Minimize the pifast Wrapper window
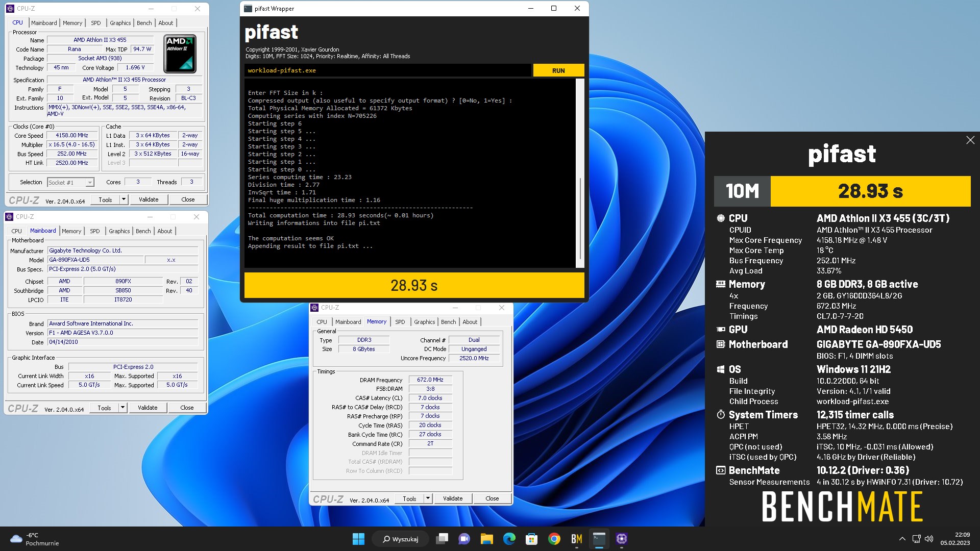The image size is (980, 551). [530, 9]
